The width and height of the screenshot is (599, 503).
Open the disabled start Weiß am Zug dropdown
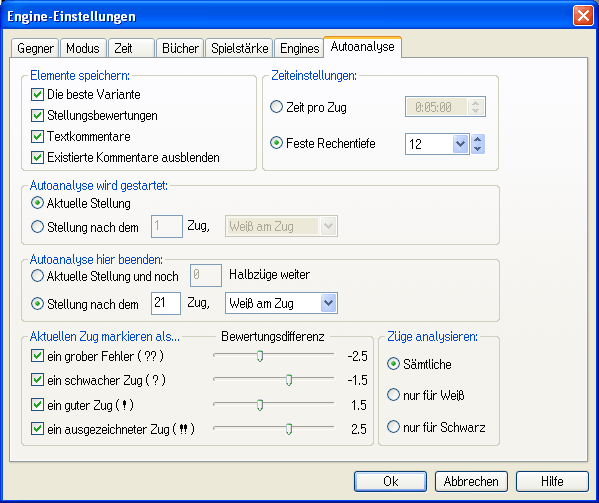329,226
